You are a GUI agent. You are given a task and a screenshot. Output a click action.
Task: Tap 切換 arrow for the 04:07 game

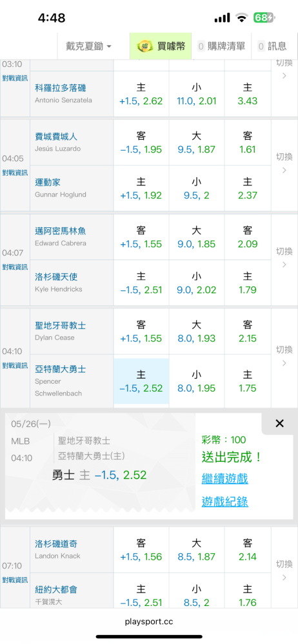(x=284, y=258)
